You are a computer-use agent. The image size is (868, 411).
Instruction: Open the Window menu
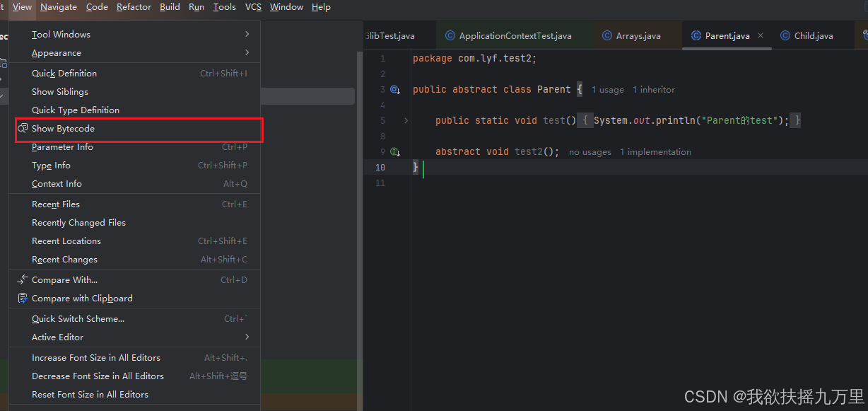pos(286,7)
